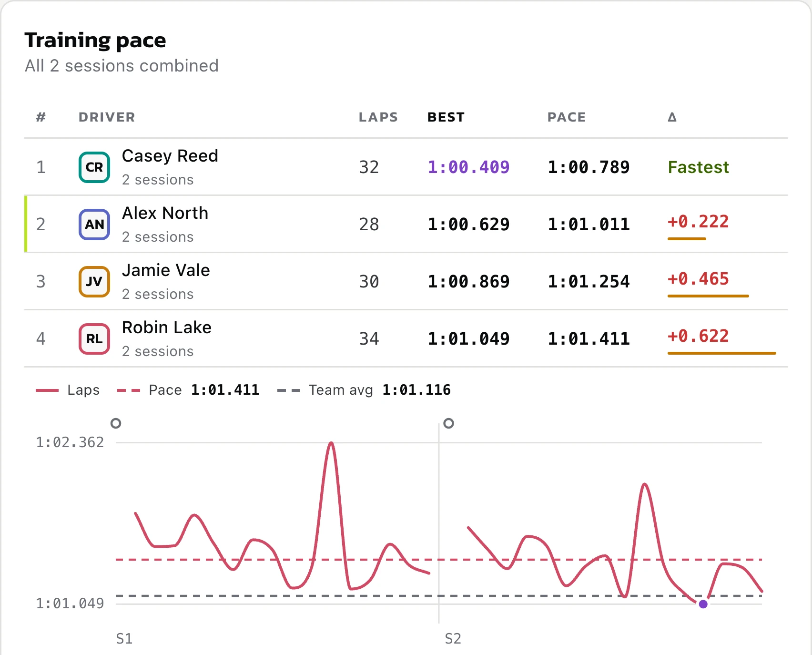Click Casey Reed's pace 1:00.789
Image resolution: width=812 pixels, height=655 pixels.
pyautogui.click(x=589, y=167)
